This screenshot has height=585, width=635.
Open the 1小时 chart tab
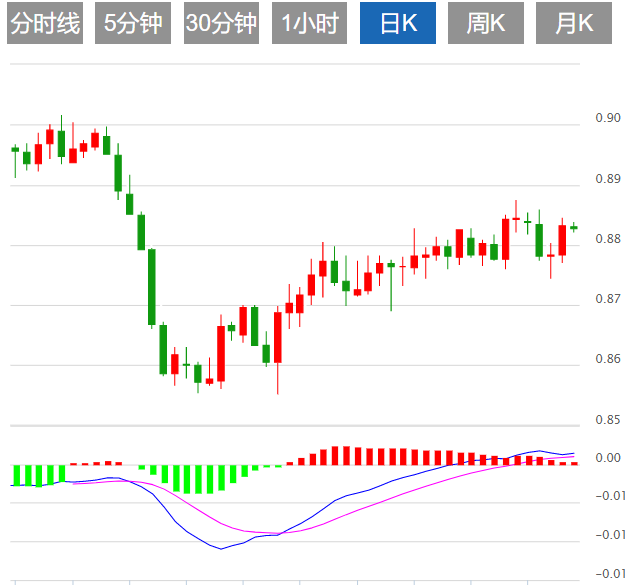click(309, 23)
